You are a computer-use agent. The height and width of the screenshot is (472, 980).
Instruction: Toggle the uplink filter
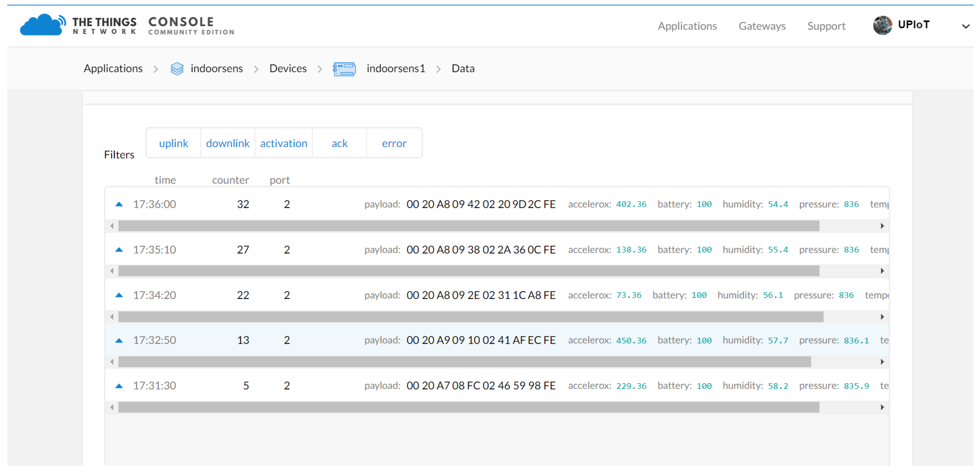click(x=174, y=143)
